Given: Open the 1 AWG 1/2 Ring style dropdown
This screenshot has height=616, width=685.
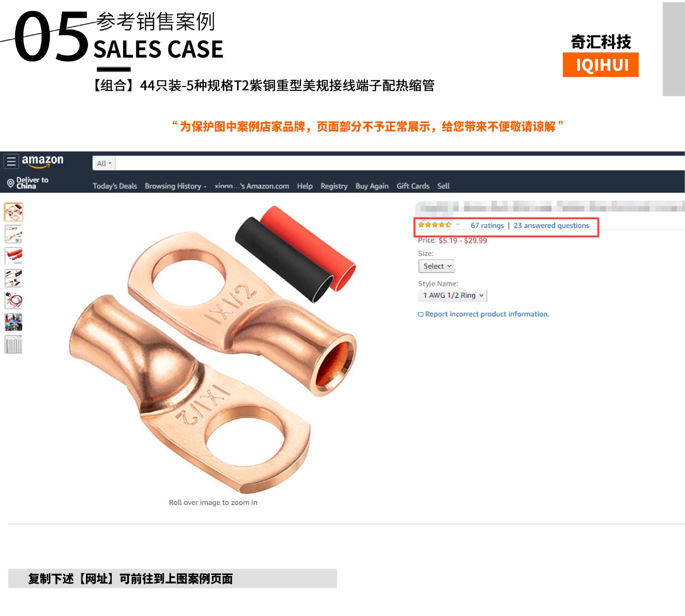Looking at the screenshot, I should point(452,295).
